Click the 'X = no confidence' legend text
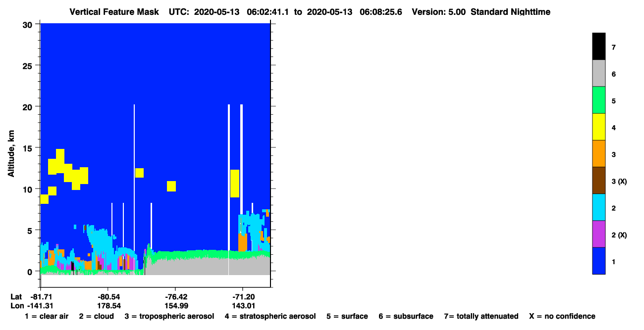 (562, 316)
